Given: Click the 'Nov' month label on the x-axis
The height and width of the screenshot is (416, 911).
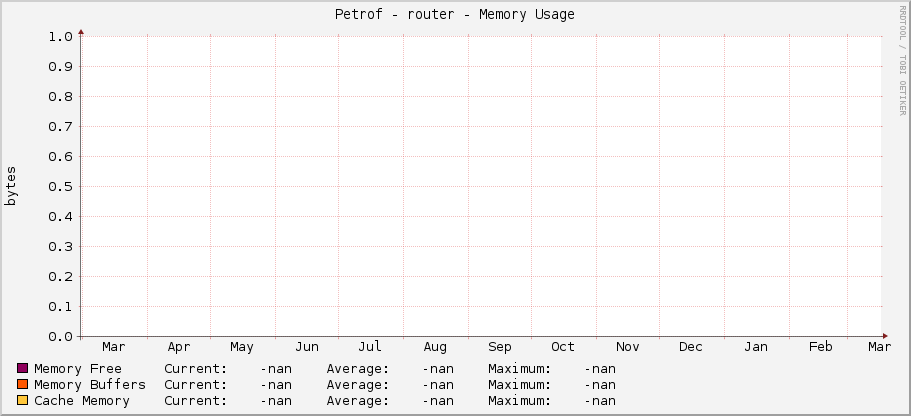Looking at the screenshot, I should click(x=628, y=347).
